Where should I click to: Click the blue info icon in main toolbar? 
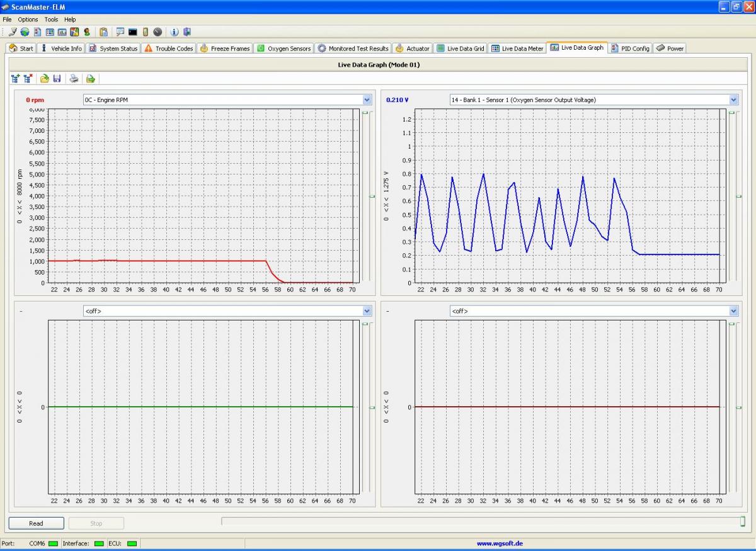(x=175, y=32)
